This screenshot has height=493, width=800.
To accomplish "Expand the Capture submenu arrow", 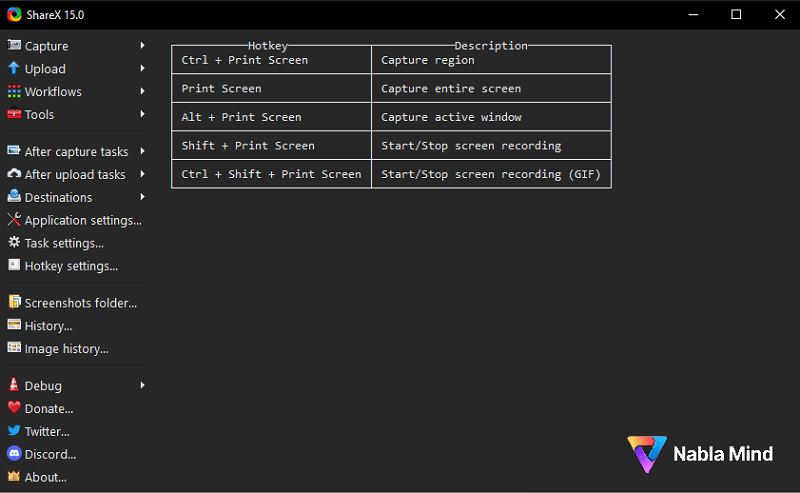I will 142,45.
